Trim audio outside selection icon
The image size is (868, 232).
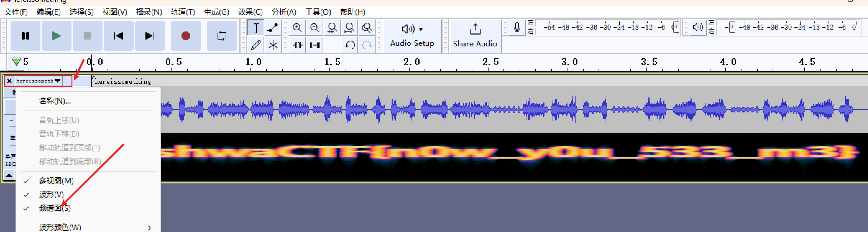point(297,45)
